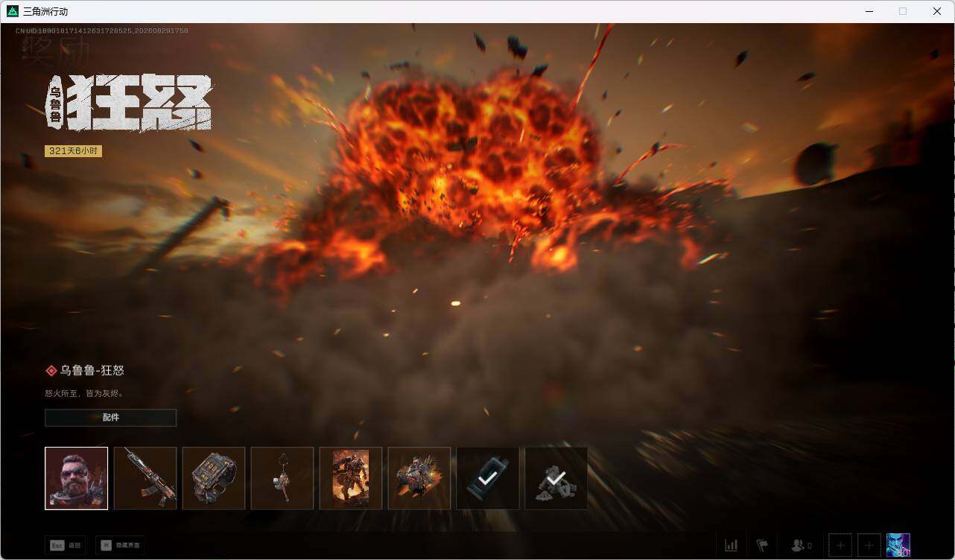
Task: Select the assault rifle skin reward
Action: click(145, 478)
